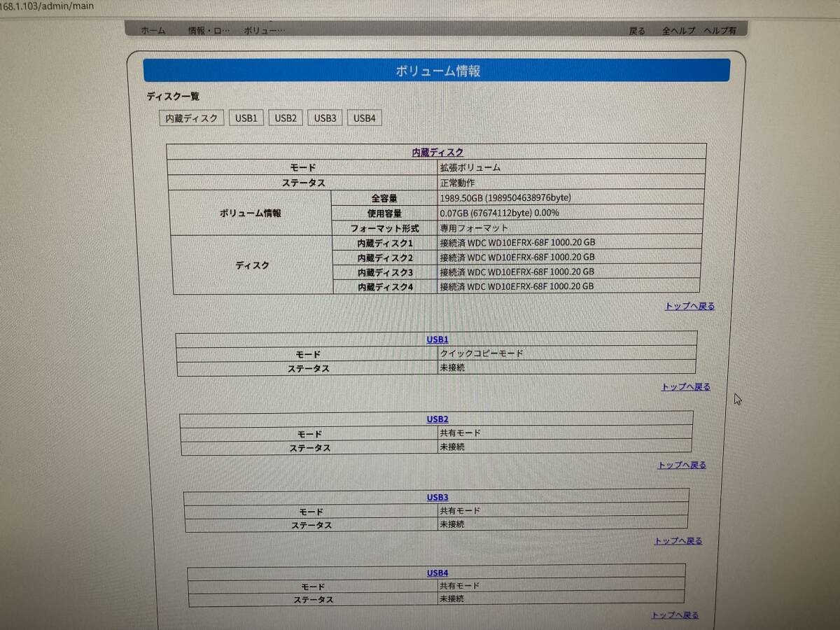The height and width of the screenshot is (630, 840).
Task: Select the 正常動作 status value
Action: coord(458,182)
